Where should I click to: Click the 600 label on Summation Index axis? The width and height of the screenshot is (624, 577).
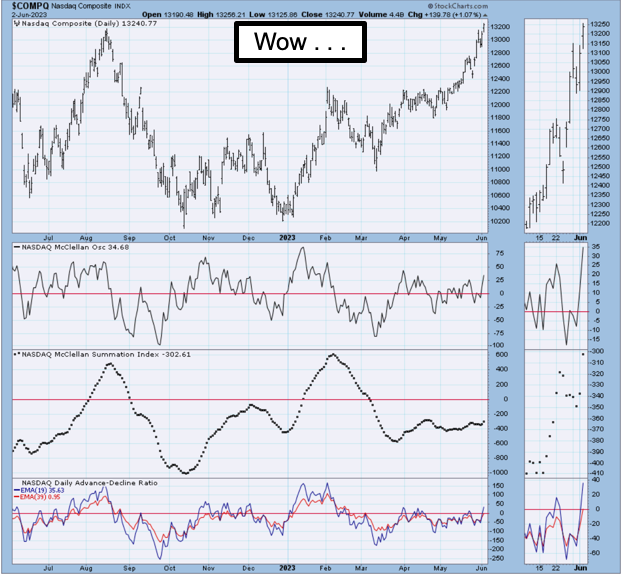(502, 355)
